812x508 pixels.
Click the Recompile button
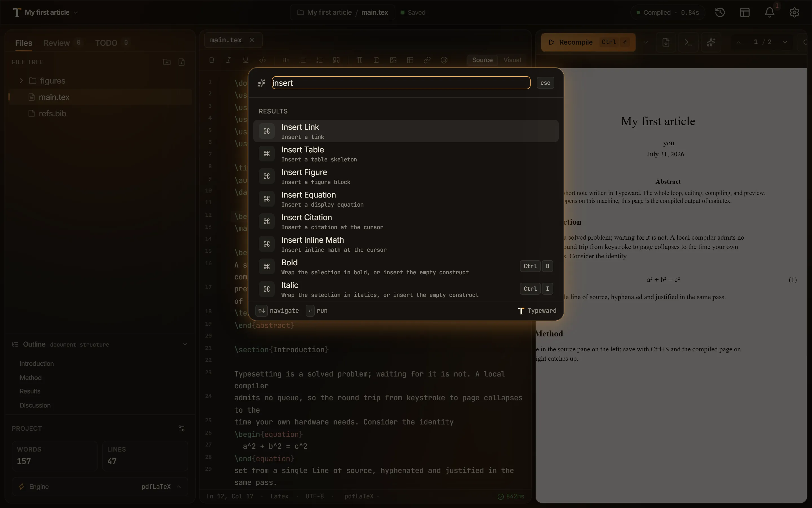(588, 42)
